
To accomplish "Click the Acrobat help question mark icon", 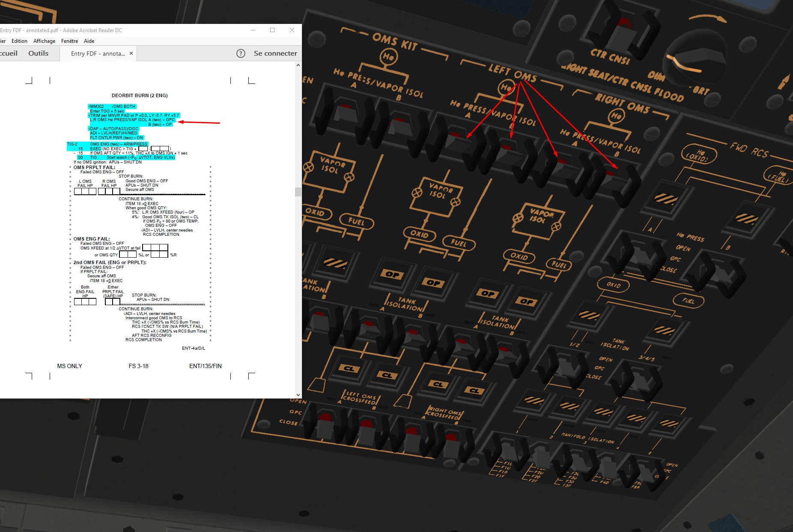I will pos(241,53).
